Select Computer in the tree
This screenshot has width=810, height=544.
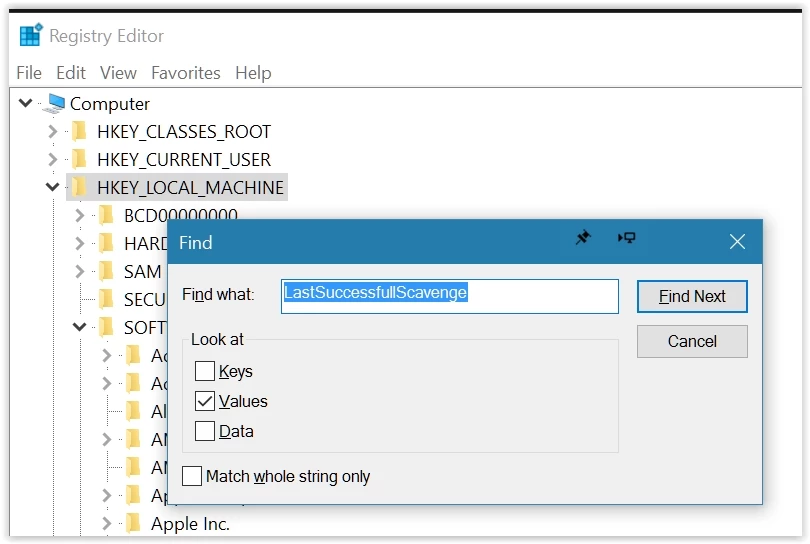[x=110, y=104]
